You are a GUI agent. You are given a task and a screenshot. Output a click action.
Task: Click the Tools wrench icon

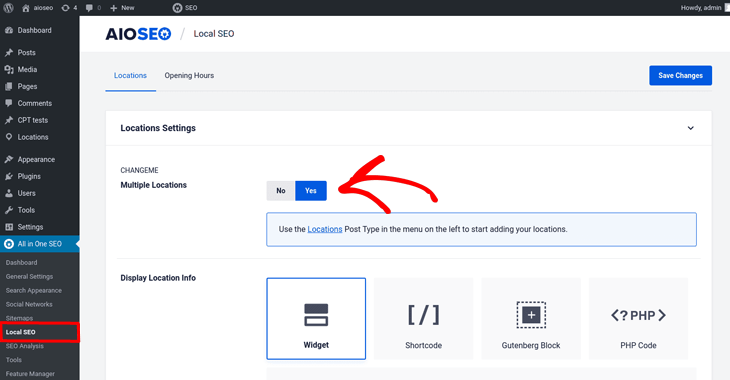click(x=9, y=210)
